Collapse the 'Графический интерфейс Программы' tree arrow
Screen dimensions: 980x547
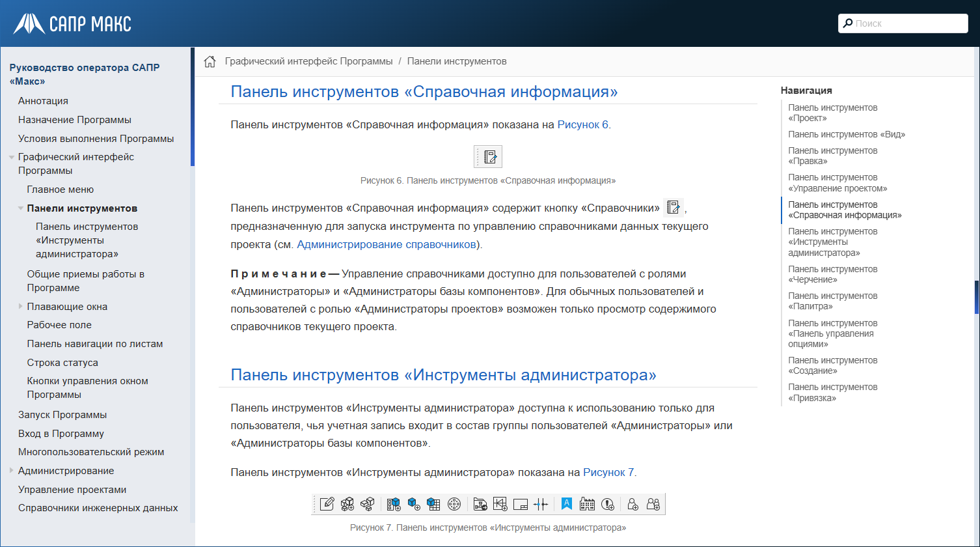click(12, 158)
